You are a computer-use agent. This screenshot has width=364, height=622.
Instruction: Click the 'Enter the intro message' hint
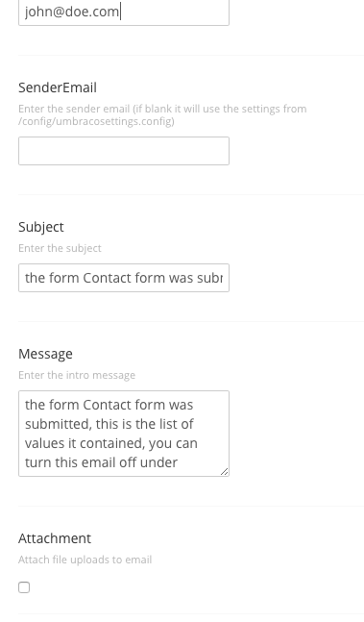point(77,375)
